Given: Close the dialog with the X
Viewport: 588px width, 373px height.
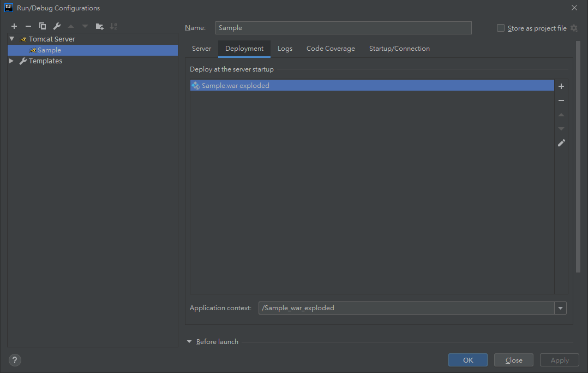Looking at the screenshot, I should coord(574,8).
